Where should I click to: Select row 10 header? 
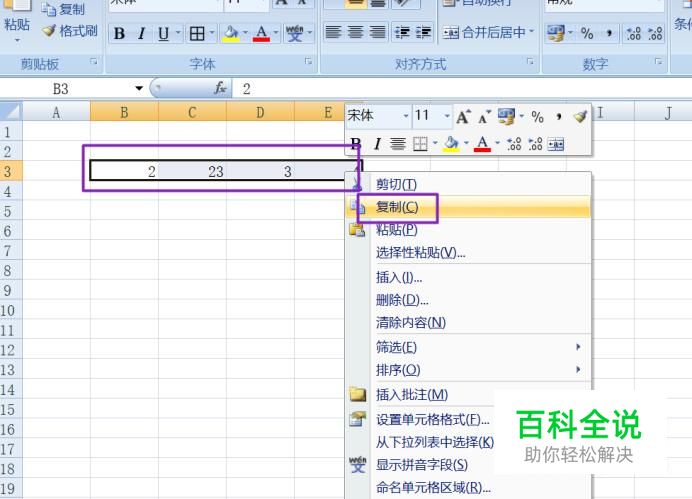click(11, 311)
